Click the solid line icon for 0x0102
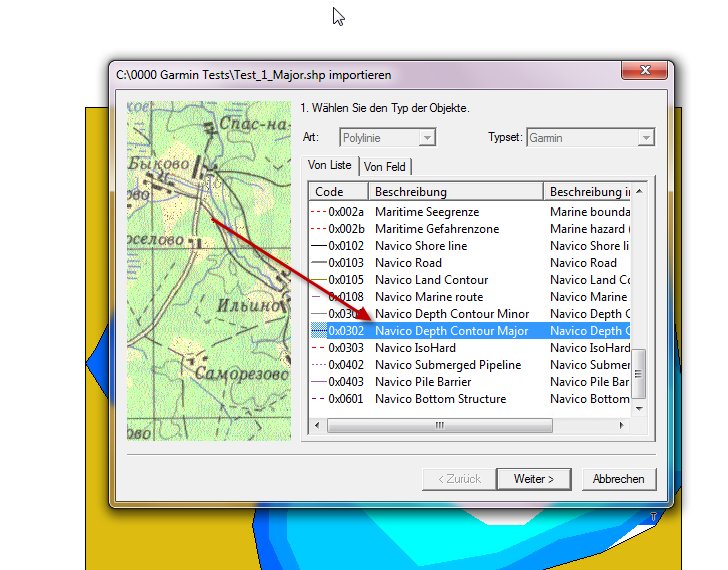This screenshot has height=570, width=728. [x=319, y=246]
